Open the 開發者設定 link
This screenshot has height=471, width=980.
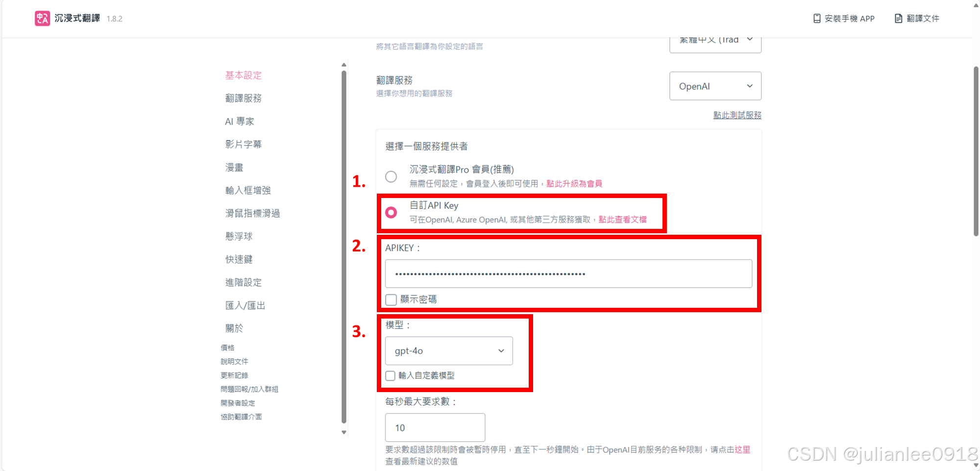pos(238,403)
